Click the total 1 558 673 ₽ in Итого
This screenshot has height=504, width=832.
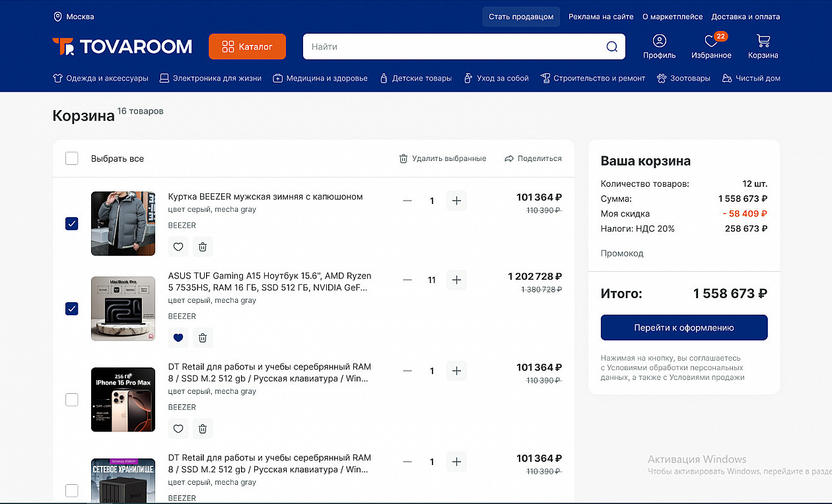[730, 294]
